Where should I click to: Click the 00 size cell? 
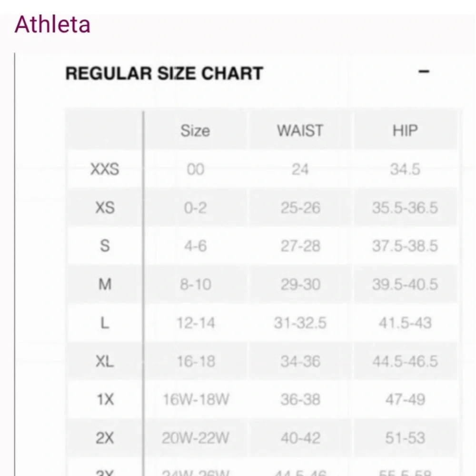click(195, 169)
